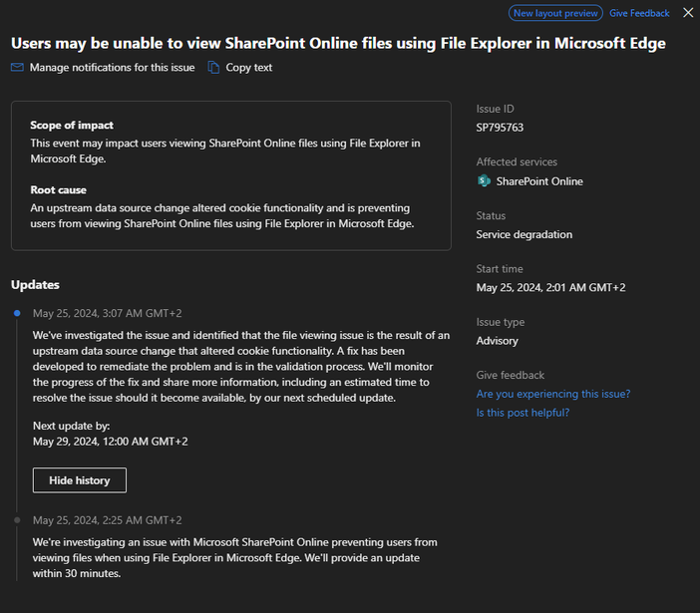Click the next update date May 29, 2024
700x613 pixels.
pyautogui.click(x=111, y=442)
